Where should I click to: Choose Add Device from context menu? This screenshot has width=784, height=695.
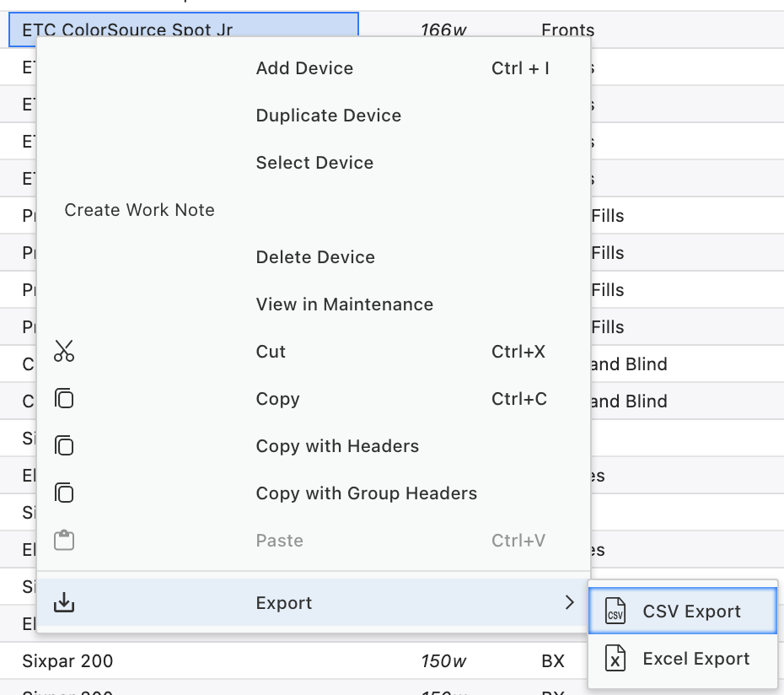click(x=304, y=68)
